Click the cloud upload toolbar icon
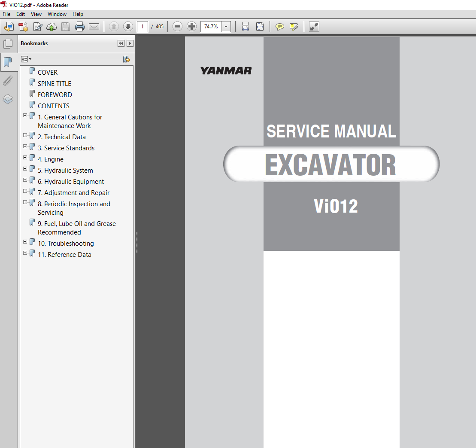Screen dimensions: 476x448 coord(52,27)
